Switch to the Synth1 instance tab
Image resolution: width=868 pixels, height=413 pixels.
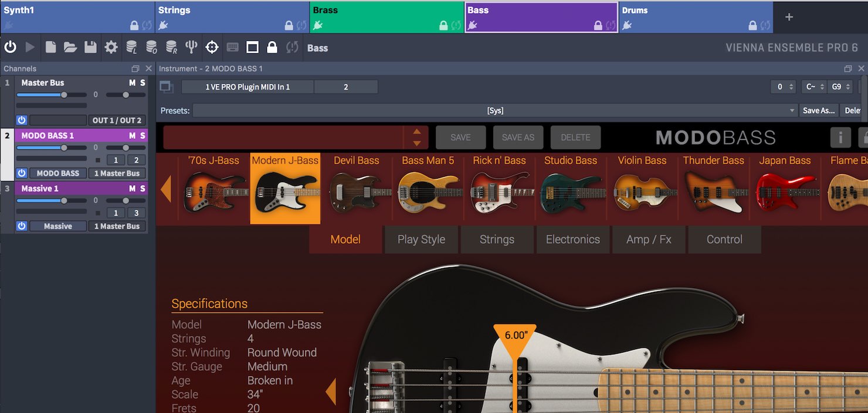click(77, 17)
